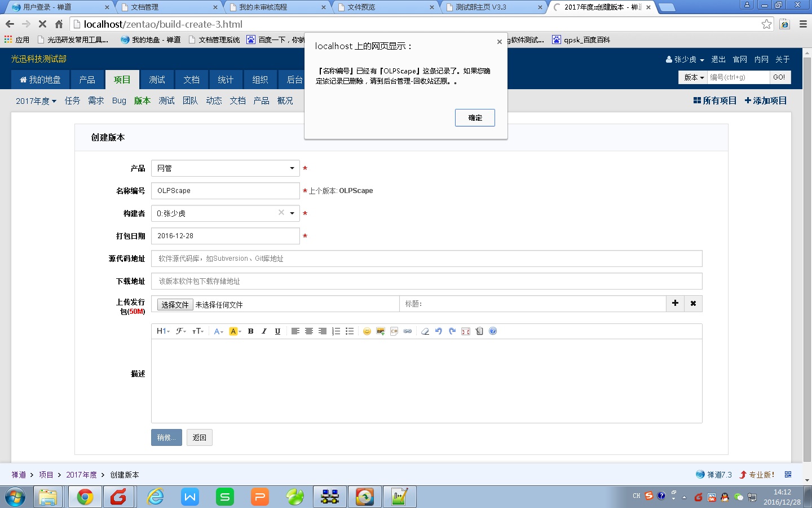Screen dimensions: 812x508
Task: Click 退出 logout link
Action: 718,59
